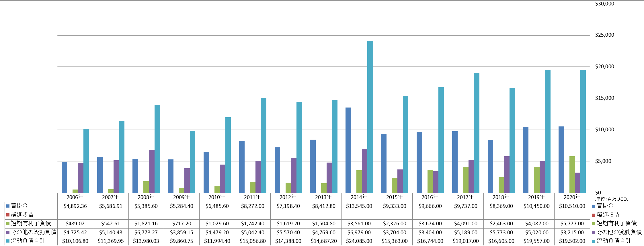Screen dimensions: 644x246
Task: Click the $489.02 cell
Action: click(75, 224)
